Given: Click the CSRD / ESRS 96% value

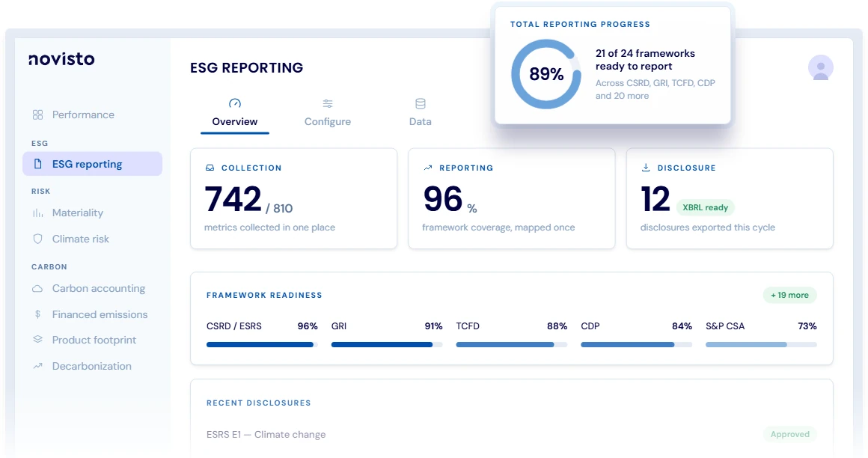Looking at the screenshot, I should [x=308, y=326].
